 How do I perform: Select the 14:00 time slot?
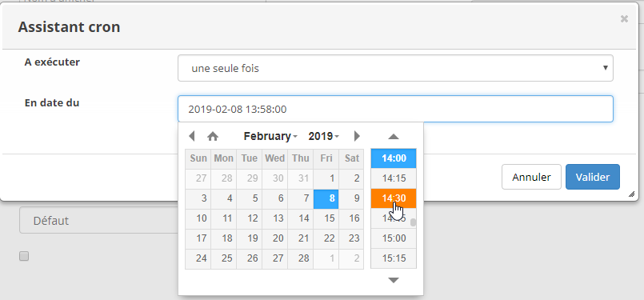click(394, 158)
